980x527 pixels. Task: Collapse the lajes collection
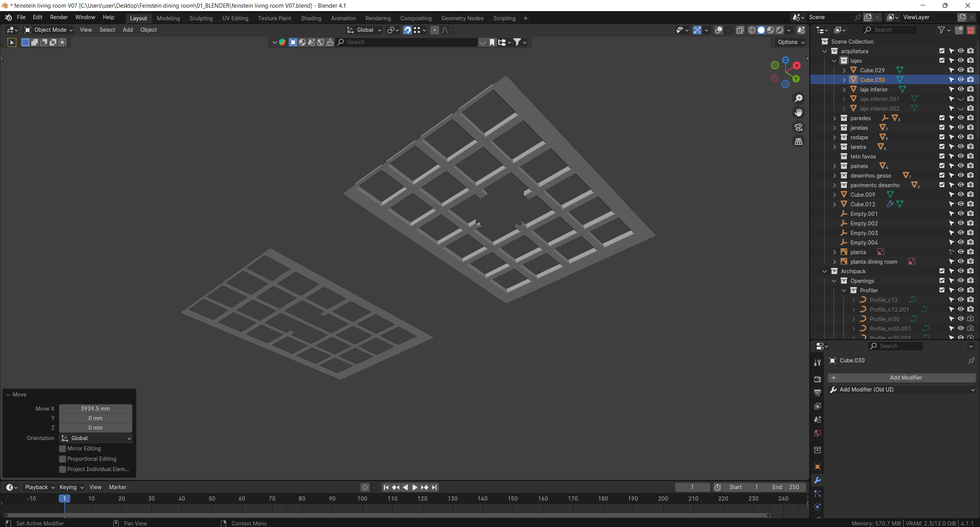point(835,61)
